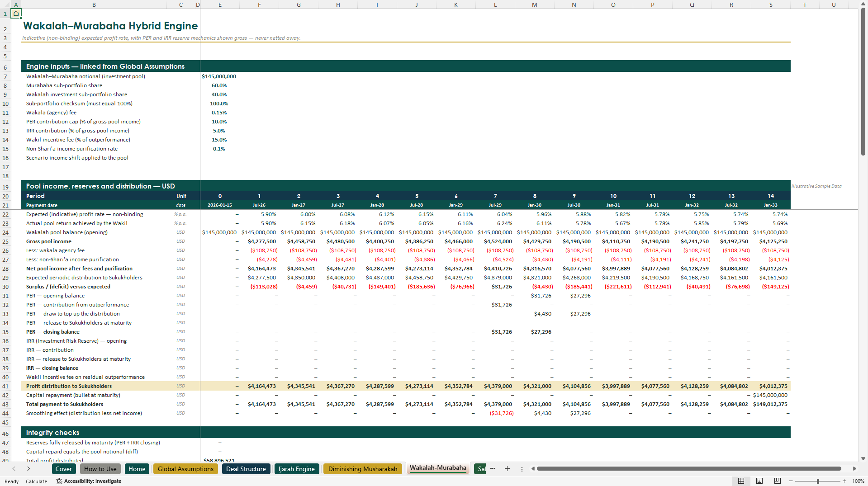Select the 'PER — closing balance' label
868x486 pixels.
click(53, 332)
